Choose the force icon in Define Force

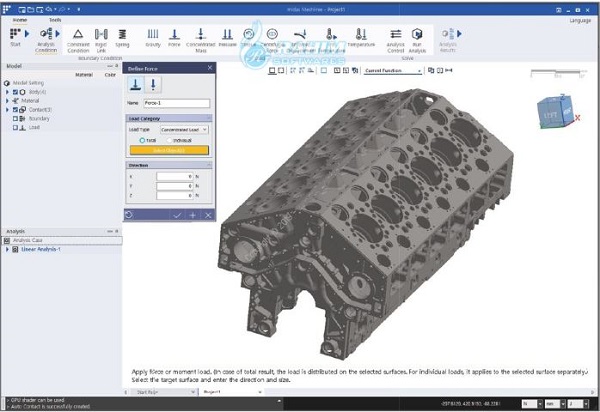point(135,84)
